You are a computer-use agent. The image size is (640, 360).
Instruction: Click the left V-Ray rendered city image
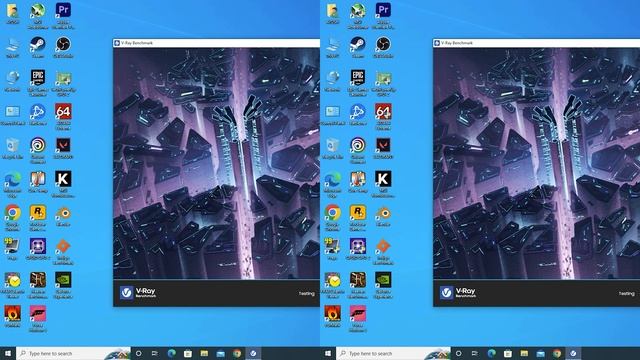(x=216, y=163)
